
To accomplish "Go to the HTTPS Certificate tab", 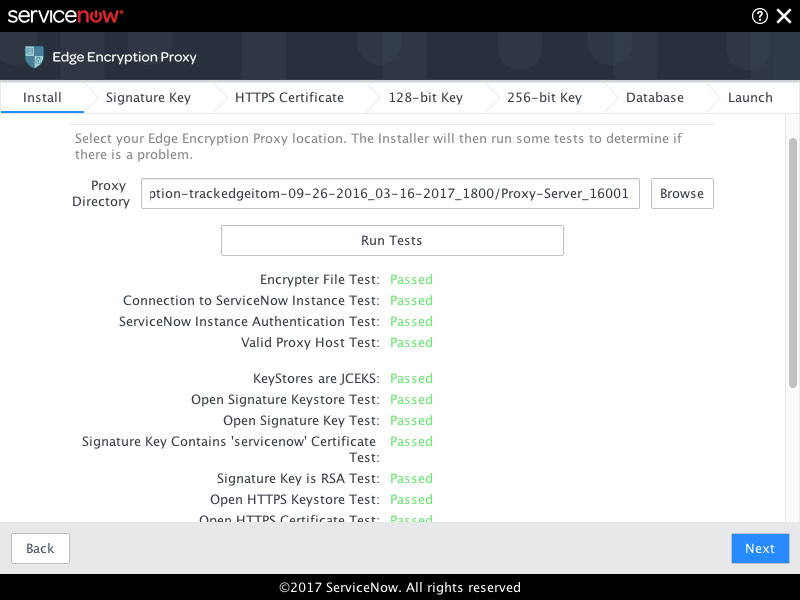I will pyautogui.click(x=289, y=97).
